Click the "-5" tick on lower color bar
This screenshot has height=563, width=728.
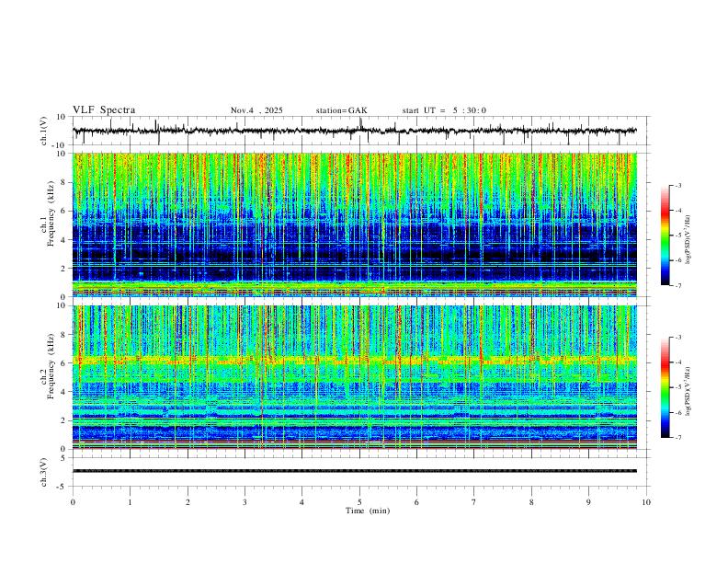[678, 387]
